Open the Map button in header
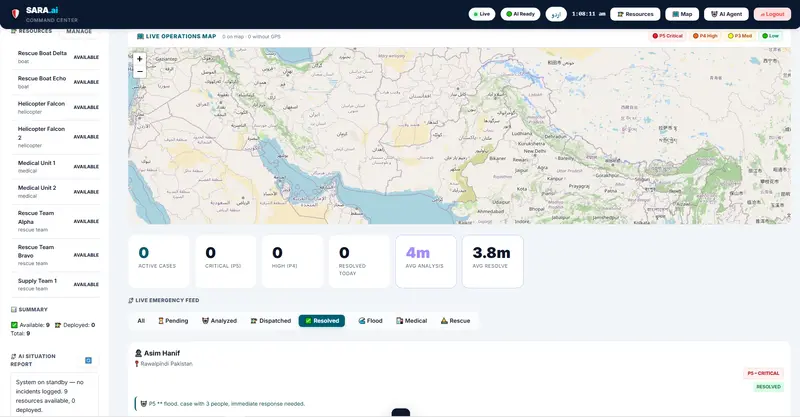800x417 pixels. pos(682,14)
